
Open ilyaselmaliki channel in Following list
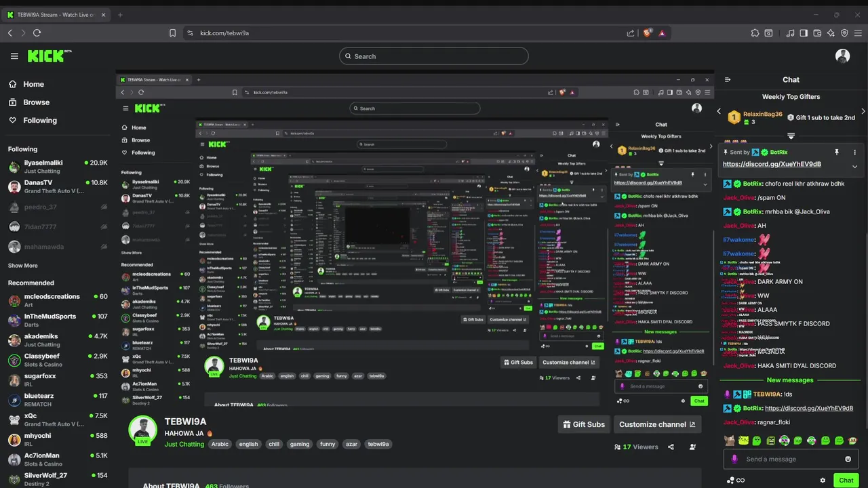pos(58,167)
